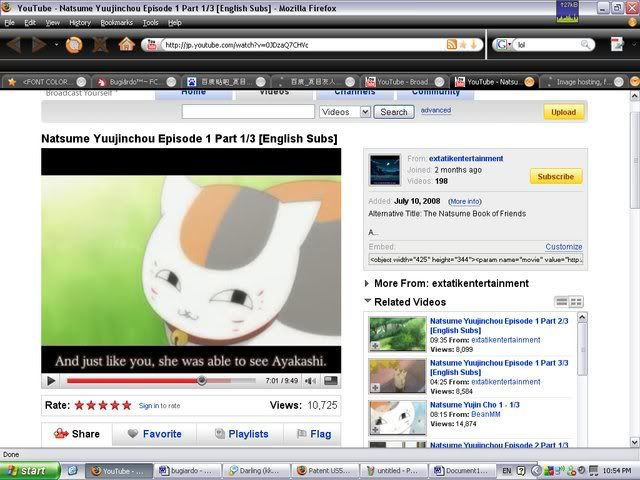Reload the page with the orange reload icon
Screen dimensions: 640x480
click(74, 44)
